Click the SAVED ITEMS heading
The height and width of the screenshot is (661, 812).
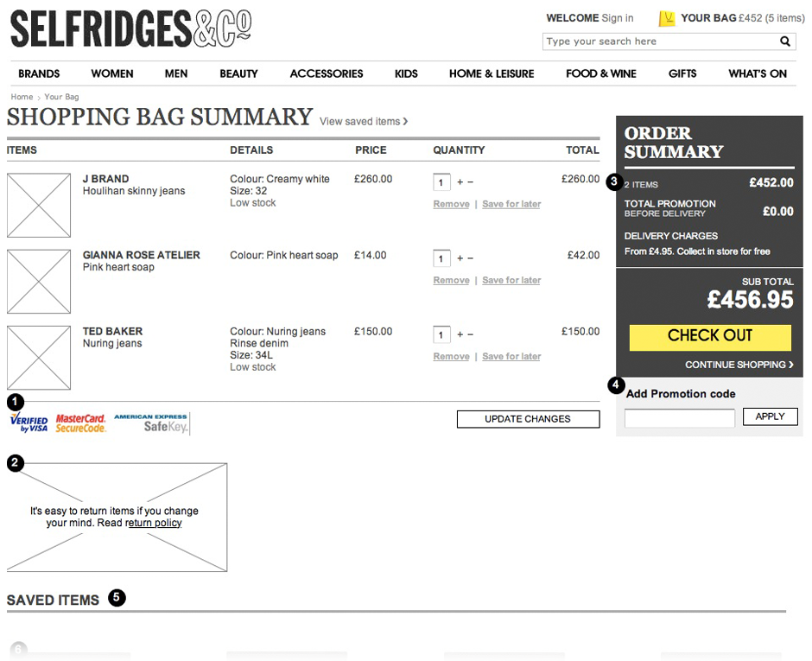click(53, 600)
